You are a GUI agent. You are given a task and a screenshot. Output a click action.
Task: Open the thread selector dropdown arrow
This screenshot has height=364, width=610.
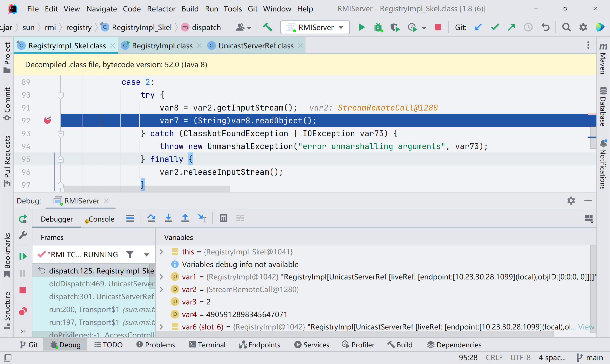[x=147, y=255]
